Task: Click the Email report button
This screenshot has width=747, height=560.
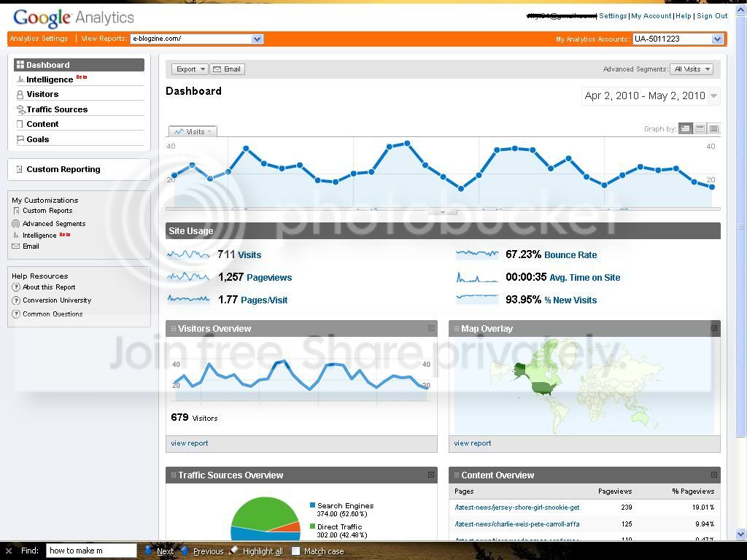Action: click(x=228, y=69)
